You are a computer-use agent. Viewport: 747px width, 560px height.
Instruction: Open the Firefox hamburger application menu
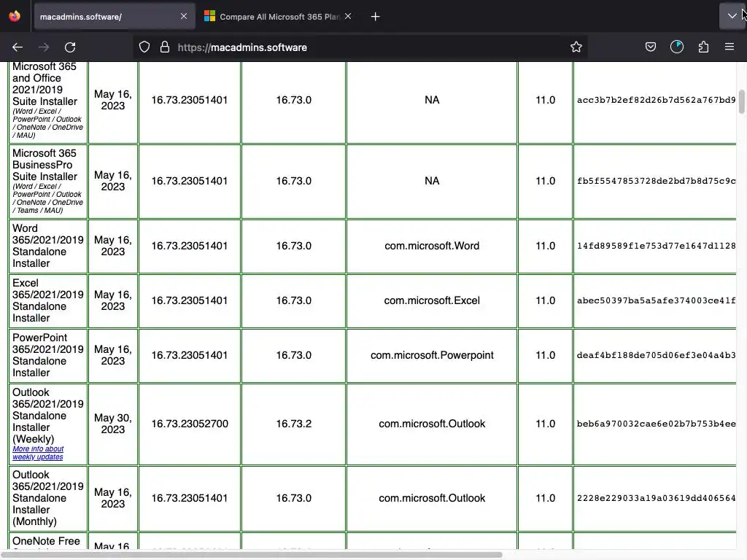729,47
